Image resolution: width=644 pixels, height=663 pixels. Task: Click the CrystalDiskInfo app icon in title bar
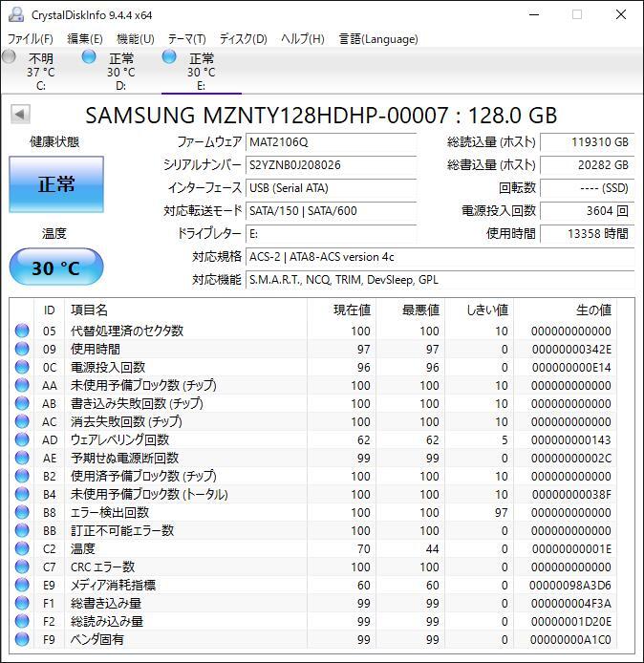16,14
